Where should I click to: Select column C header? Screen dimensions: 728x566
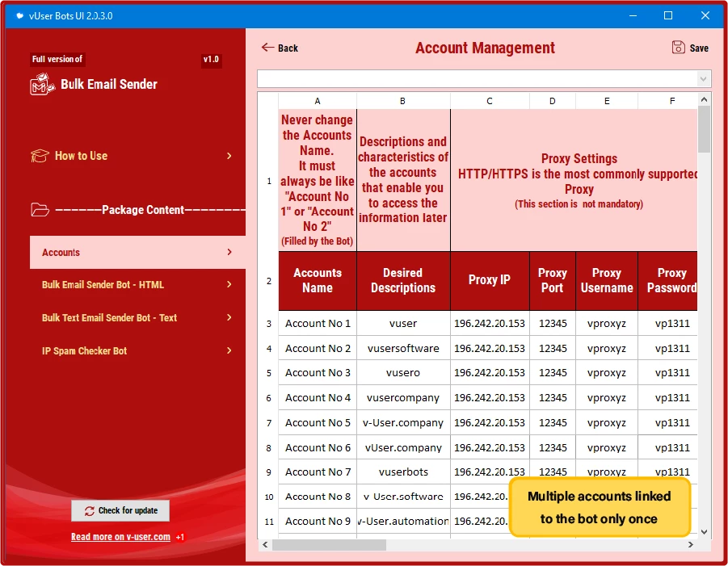tap(490, 101)
